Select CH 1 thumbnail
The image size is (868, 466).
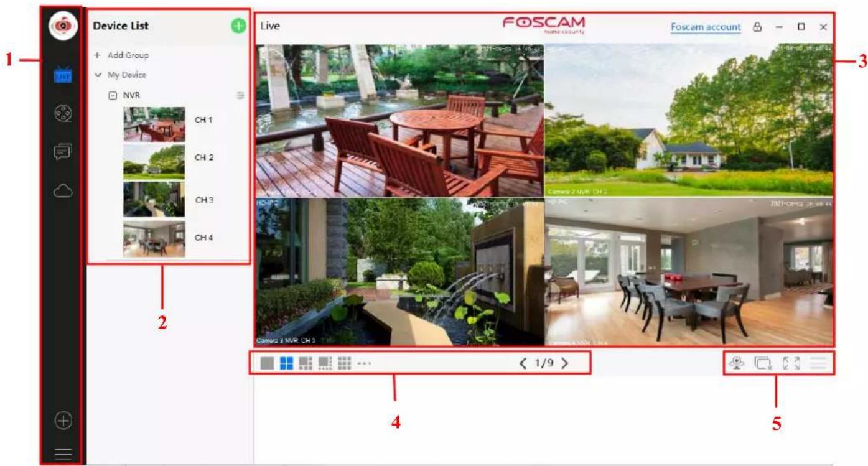click(x=154, y=124)
